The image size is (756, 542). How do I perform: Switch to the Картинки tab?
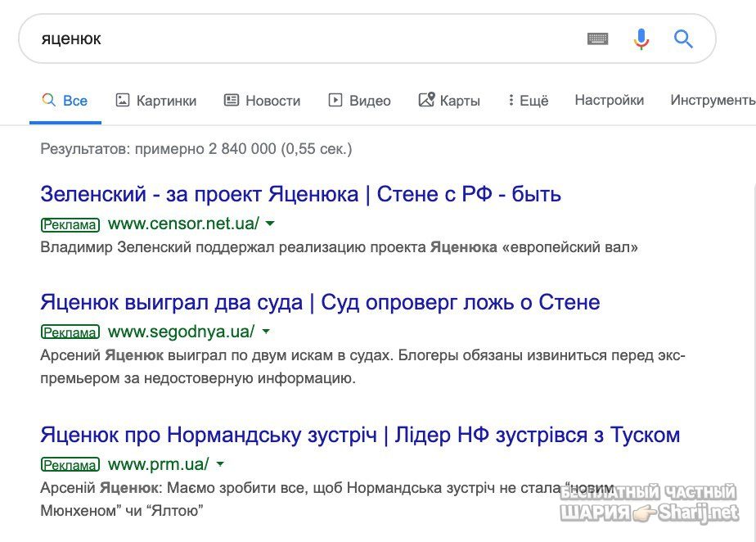coord(156,101)
